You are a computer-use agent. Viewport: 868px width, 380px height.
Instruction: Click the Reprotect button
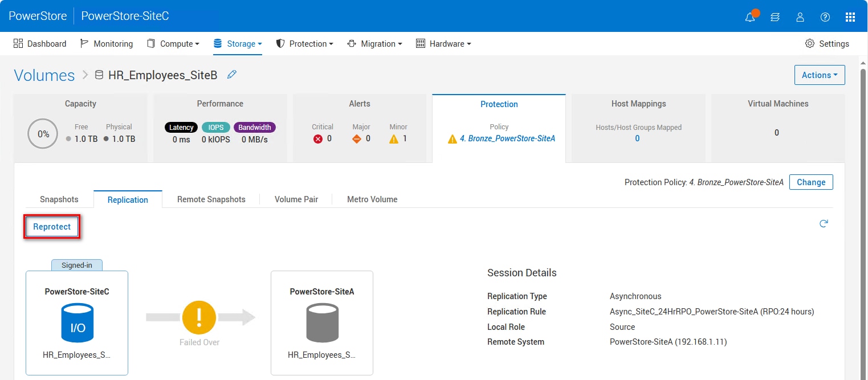52,227
